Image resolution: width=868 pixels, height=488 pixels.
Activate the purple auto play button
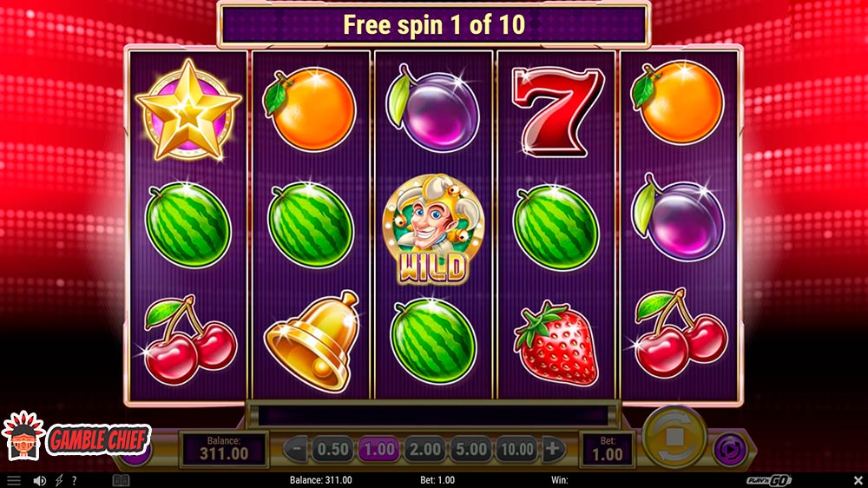(x=730, y=450)
